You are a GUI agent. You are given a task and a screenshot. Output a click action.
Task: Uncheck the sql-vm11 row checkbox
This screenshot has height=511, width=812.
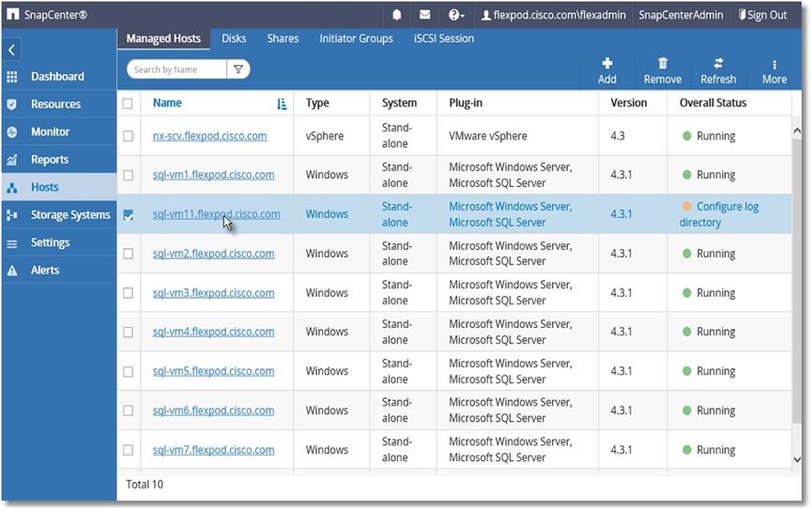[128, 214]
